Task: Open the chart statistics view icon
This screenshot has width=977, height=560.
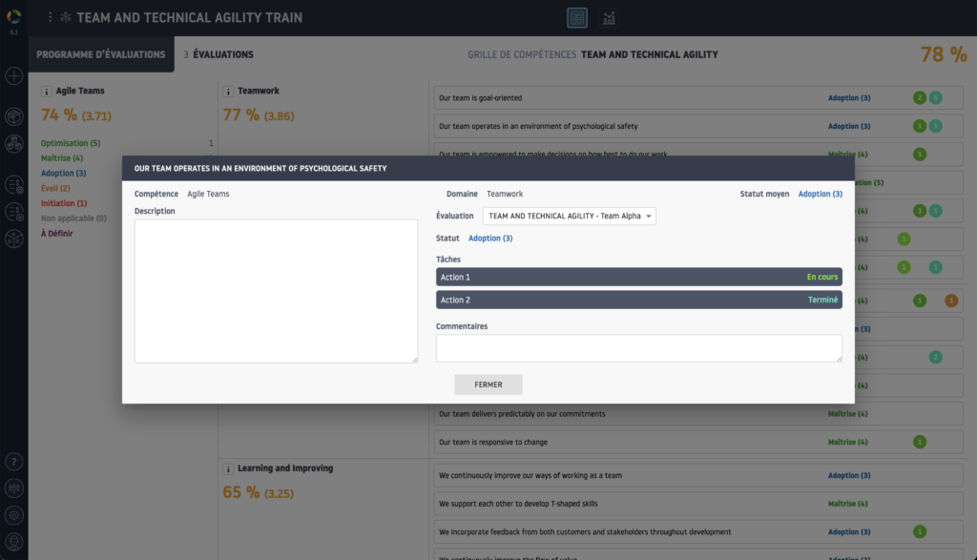Action: (608, 18)
